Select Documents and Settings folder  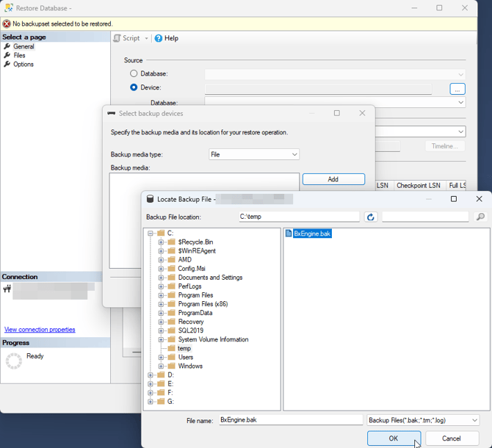click(210, 278)
